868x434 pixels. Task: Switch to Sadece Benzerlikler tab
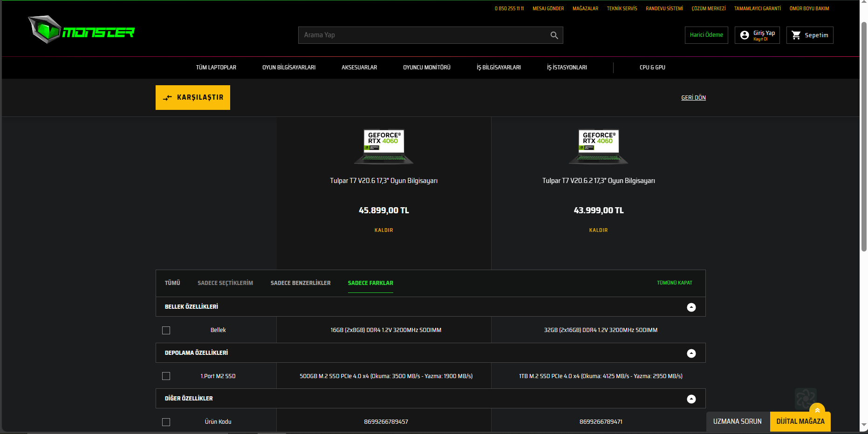(301, 283)
